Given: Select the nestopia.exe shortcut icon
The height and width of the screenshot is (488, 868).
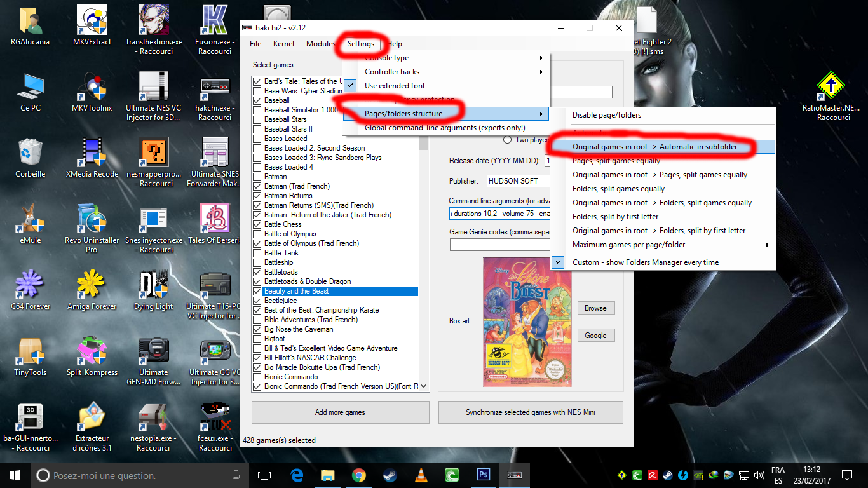Looking at the screenshot, I should (154, 426).
